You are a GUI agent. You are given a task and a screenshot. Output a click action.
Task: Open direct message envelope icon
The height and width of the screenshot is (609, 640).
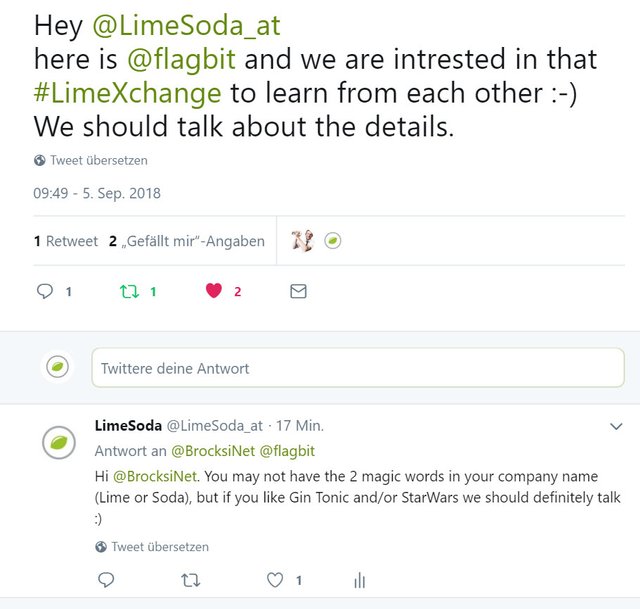(298, 291)
